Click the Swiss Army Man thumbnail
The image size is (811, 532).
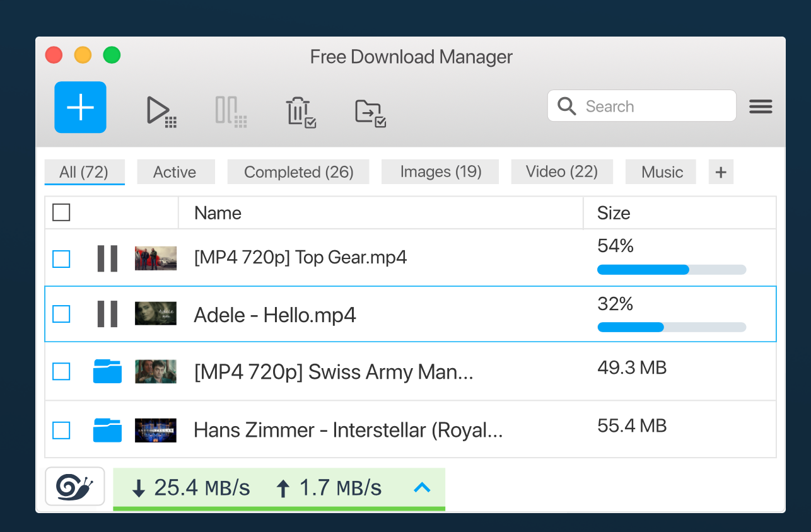(156, 372)
